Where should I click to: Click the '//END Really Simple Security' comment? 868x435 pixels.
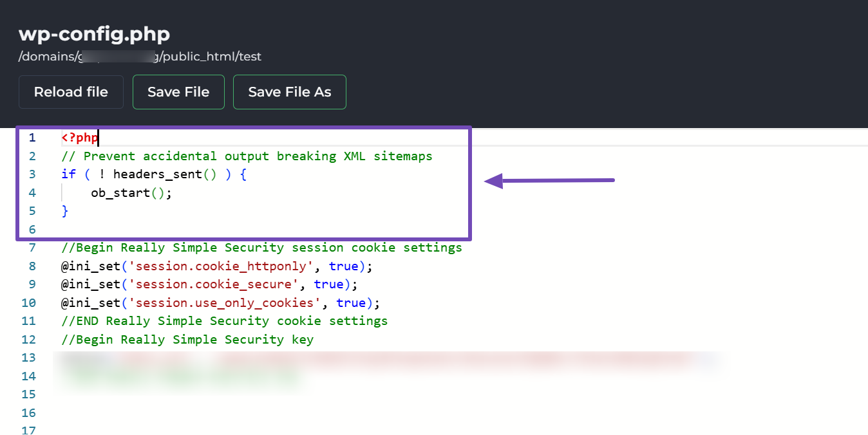(x=224, y=321)
